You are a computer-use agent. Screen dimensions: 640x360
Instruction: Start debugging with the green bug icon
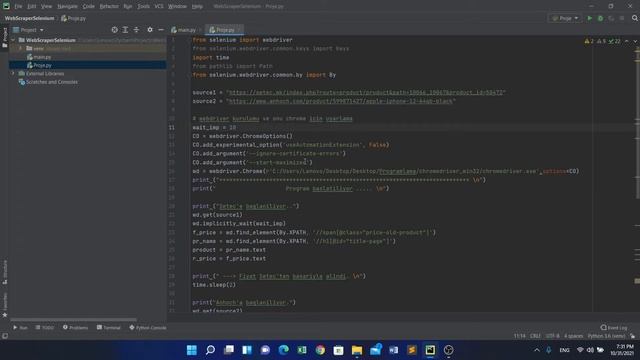[x=600, y=18]
